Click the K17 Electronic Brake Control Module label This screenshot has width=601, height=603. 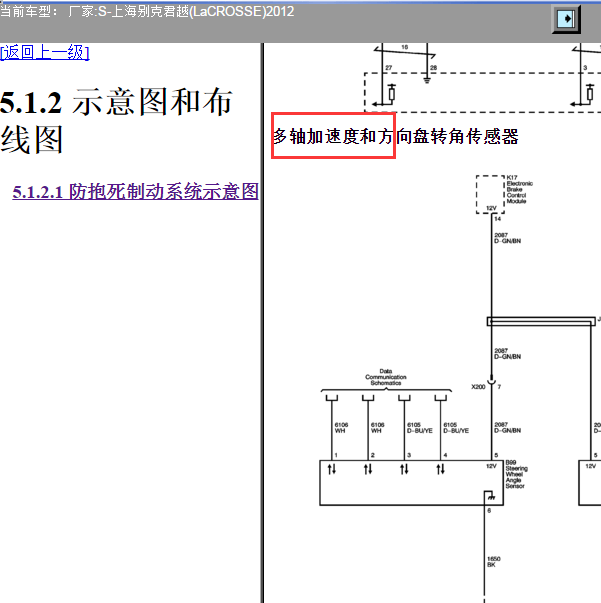click(x=519, y=189)
